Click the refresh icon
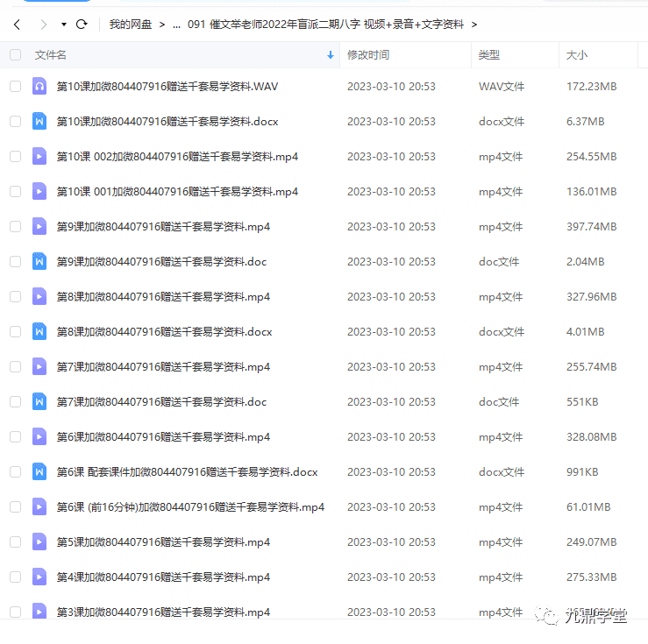This screenshot has height=644, width=648. pos(82,25)
